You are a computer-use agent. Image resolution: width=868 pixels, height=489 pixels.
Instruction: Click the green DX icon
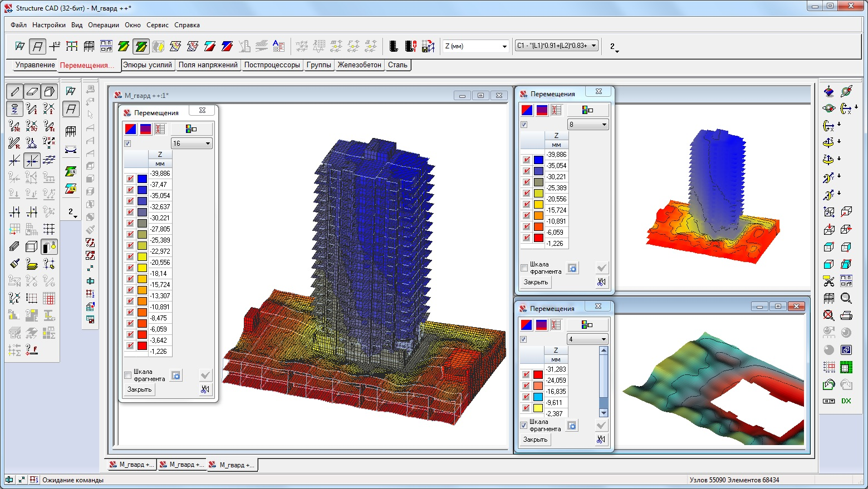846,401
